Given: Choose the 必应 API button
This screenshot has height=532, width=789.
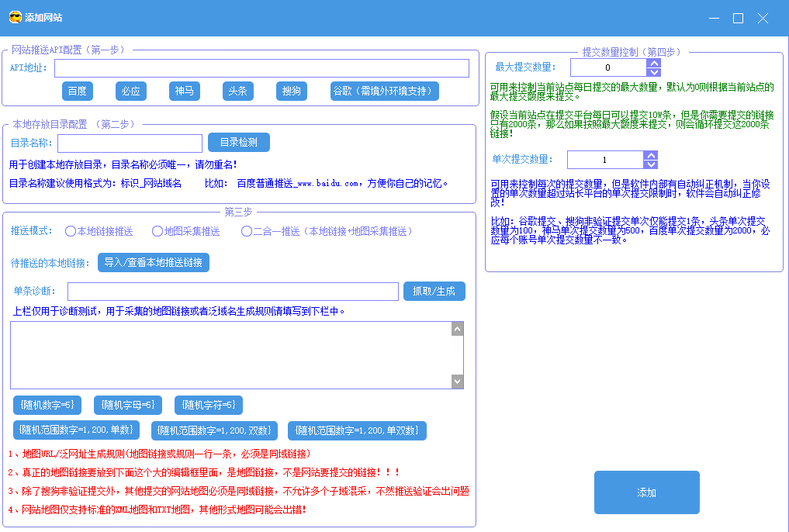Looking at the screenshot, I should click(131, 91).
